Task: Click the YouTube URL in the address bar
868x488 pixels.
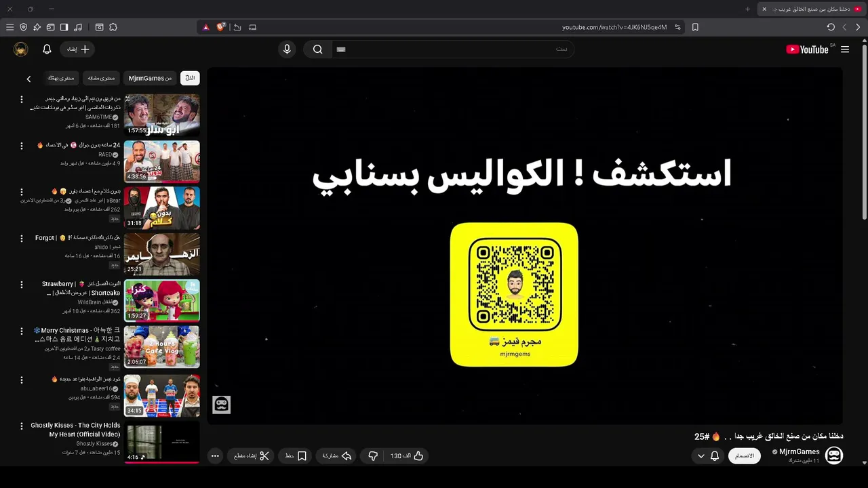Action: 614,27
